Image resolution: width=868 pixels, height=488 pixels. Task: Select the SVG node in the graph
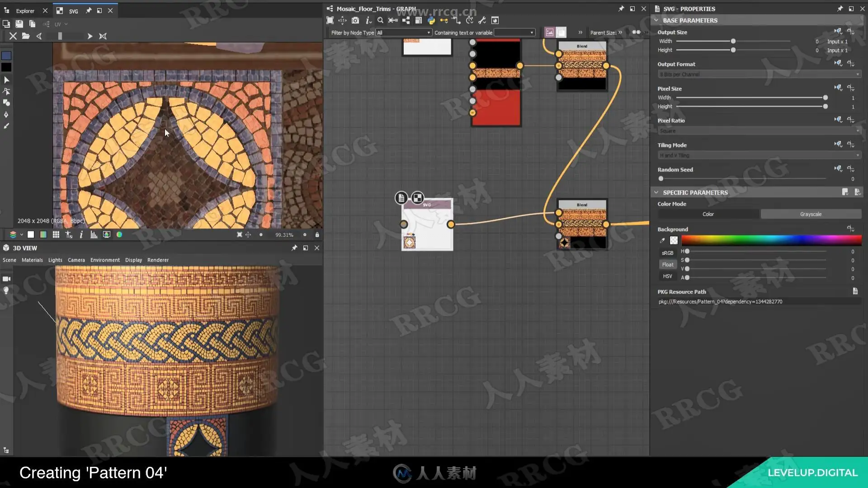[x=427, y=225]
